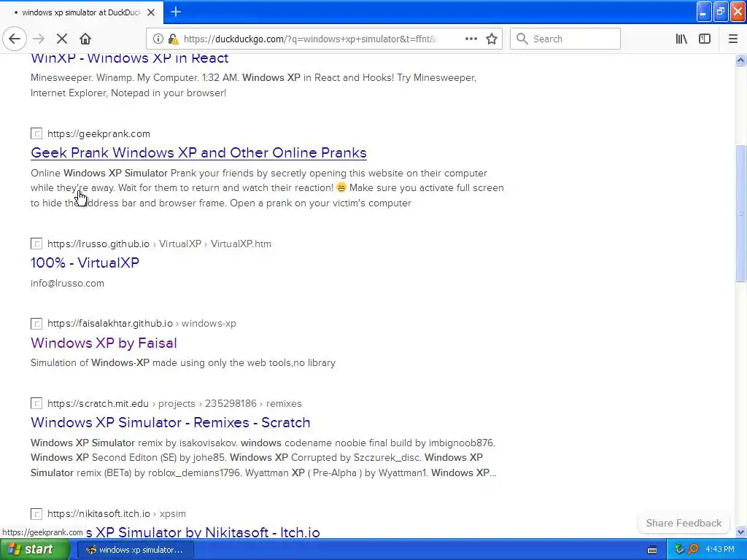
Task: Open Windows XP Simulator - Remixes - Scratch
Action: [171, 422]
